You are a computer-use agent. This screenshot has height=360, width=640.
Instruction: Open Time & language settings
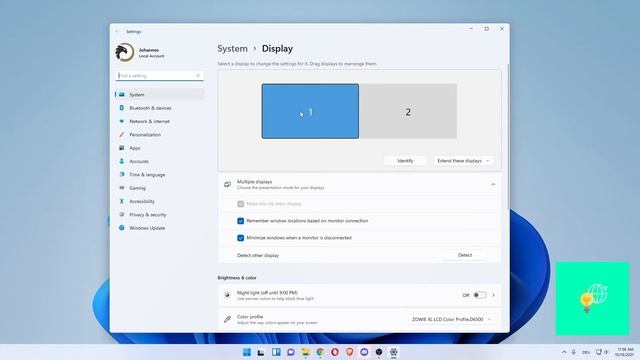point(159,175)
